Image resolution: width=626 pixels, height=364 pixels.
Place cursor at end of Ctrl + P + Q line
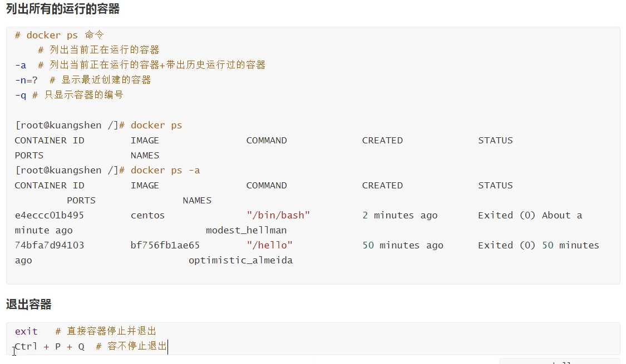point(167,347)
